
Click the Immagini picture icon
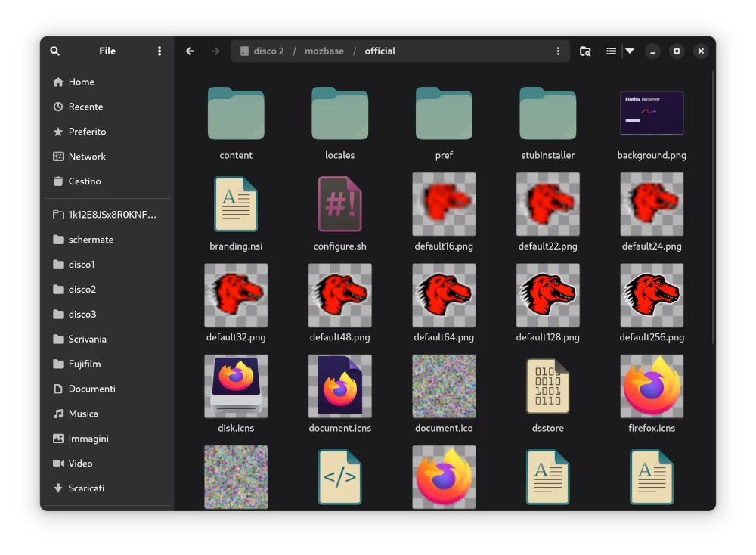point(58,439)
